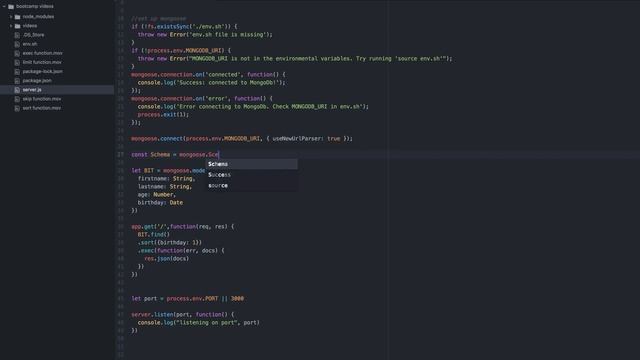
Task: Click the .DS_Store file icon
Action: point(17,35)
